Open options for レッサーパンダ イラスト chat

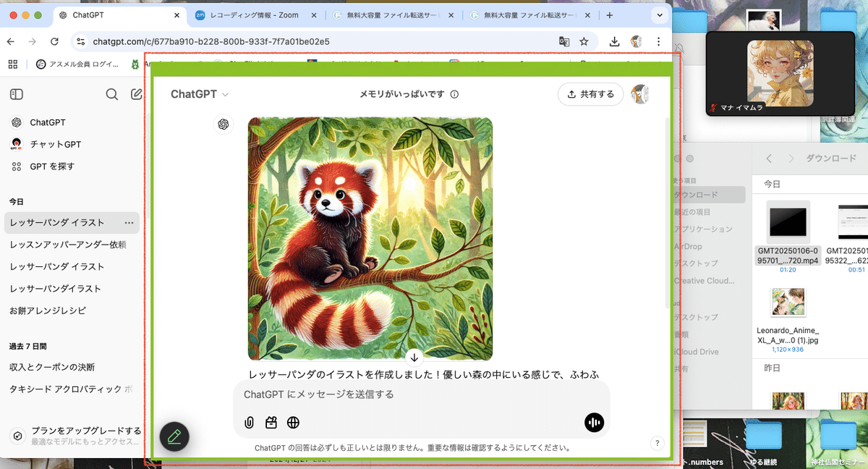(x=127, y=223)
